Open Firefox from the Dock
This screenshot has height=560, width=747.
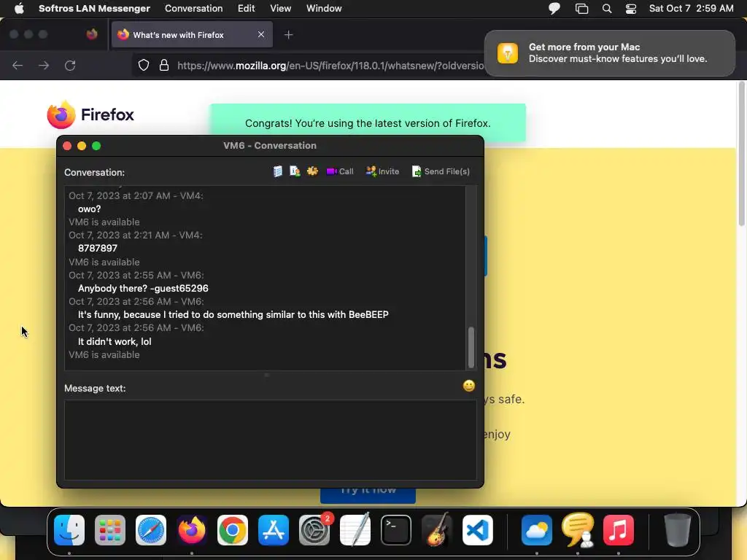(192, 530)
